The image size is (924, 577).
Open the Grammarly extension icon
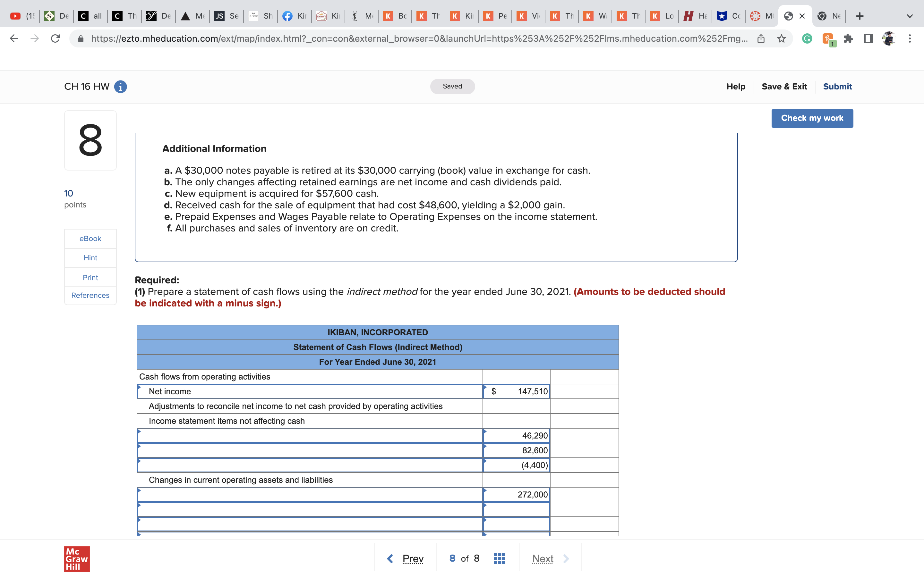pos(807,38)
